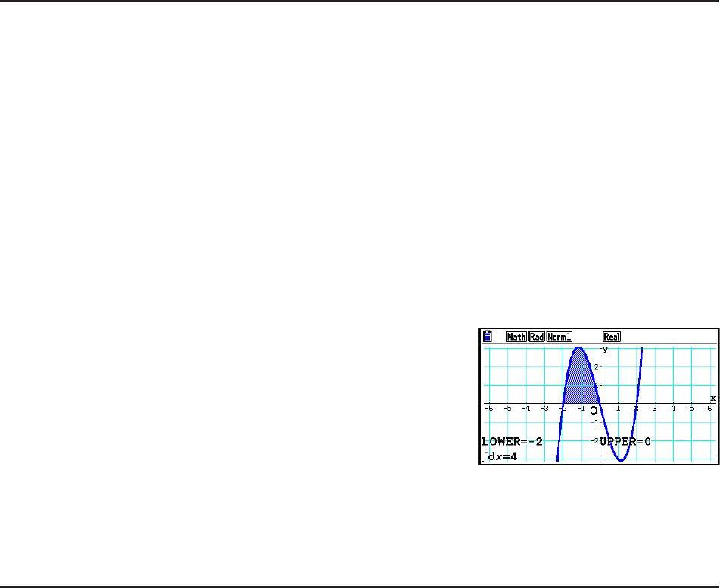Click the Real number mode indicator
720x588 pixels.
point(612,337)
